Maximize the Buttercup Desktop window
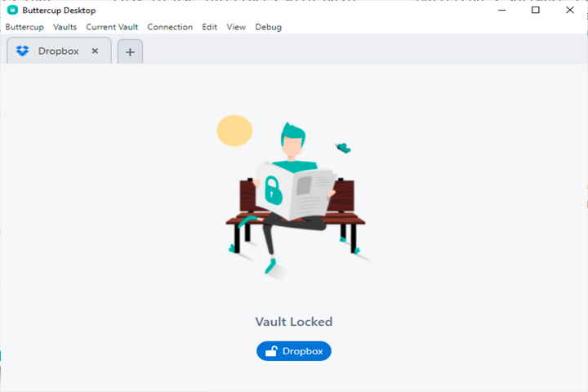The image size is (588, 392). coord(536,10)
